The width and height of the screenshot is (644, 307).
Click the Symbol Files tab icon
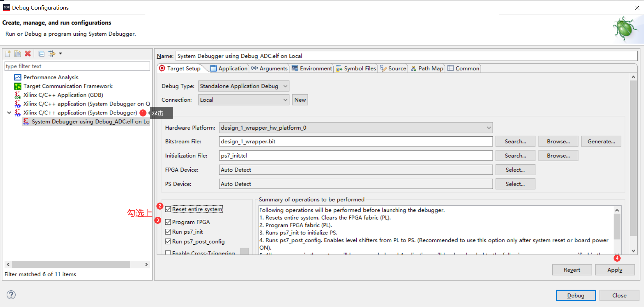point(339,68)
